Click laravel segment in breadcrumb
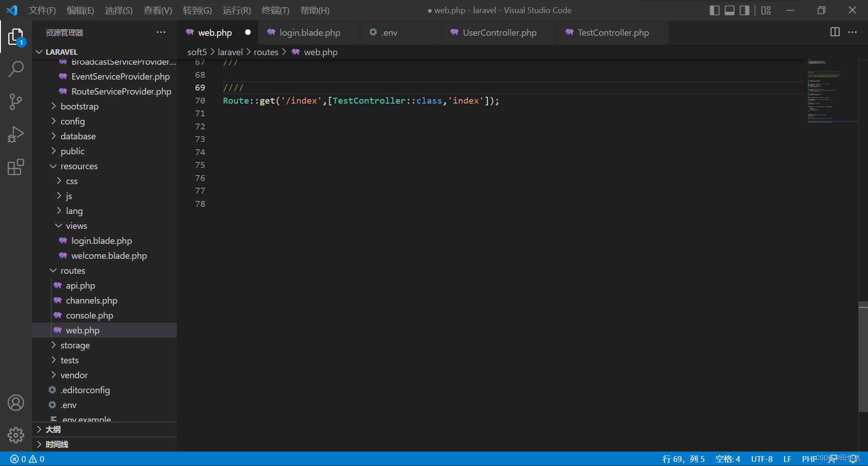 (230, 52)
